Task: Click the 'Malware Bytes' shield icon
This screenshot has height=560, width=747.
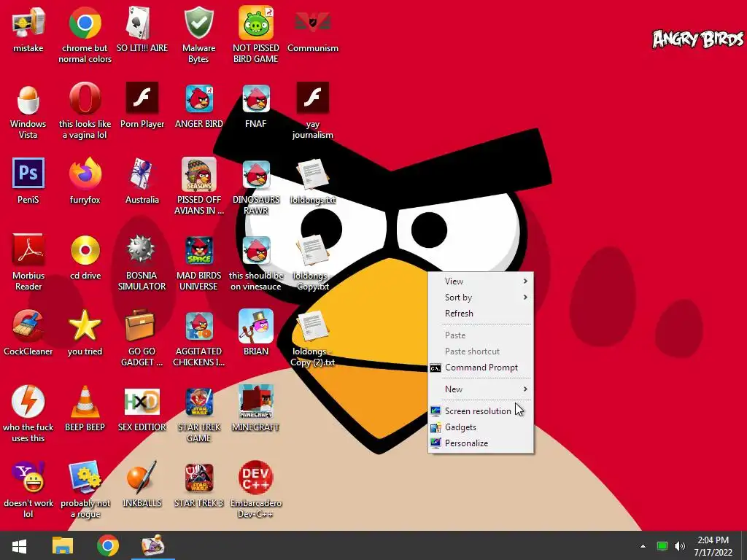Action: [x=198, y=23]
